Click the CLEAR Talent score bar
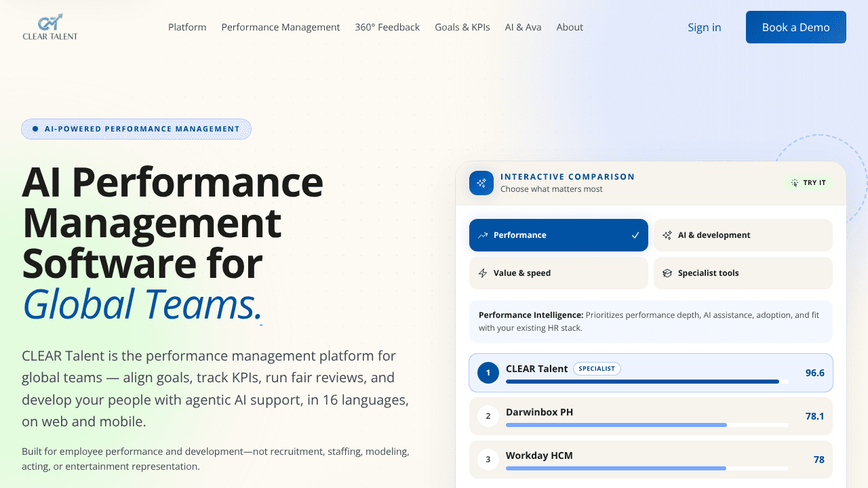The width and height of the screenshot is (868, 488). click(x=647, y=382)
